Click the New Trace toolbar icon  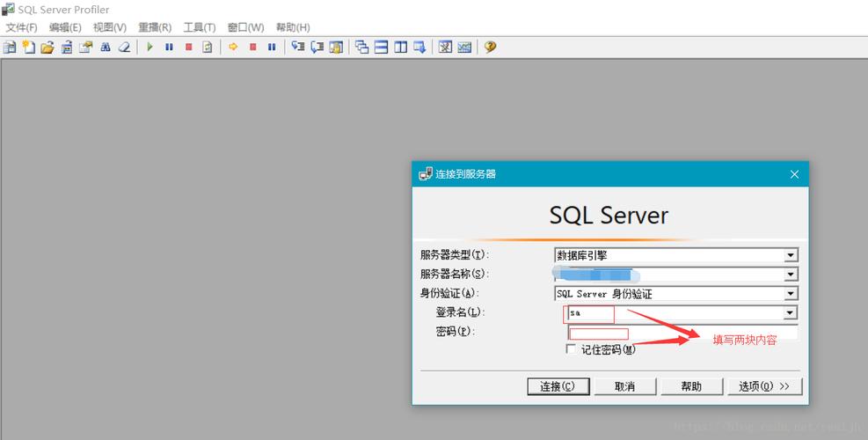pos(10,48)
